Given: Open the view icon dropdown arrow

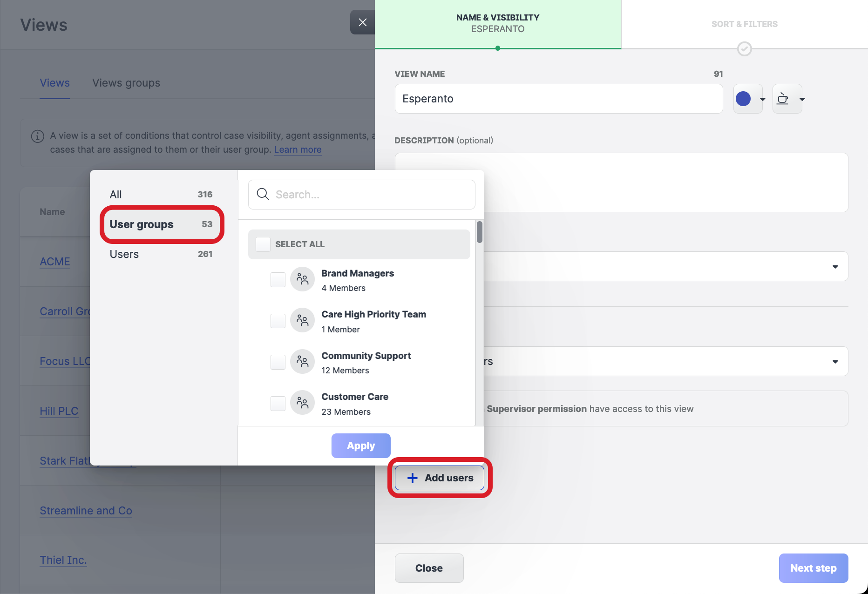Looking at the screenshot, I should [x=802, y=99].
